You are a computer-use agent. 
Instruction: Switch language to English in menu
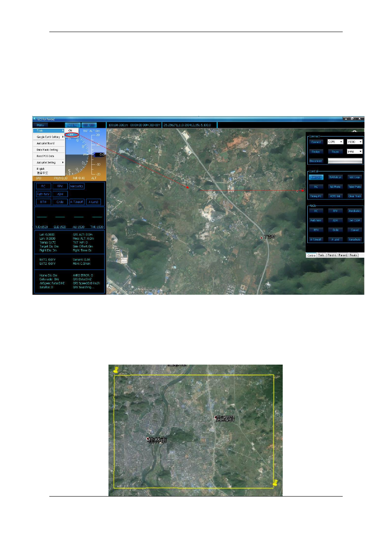pyautogui.click(x=41, y=169)
